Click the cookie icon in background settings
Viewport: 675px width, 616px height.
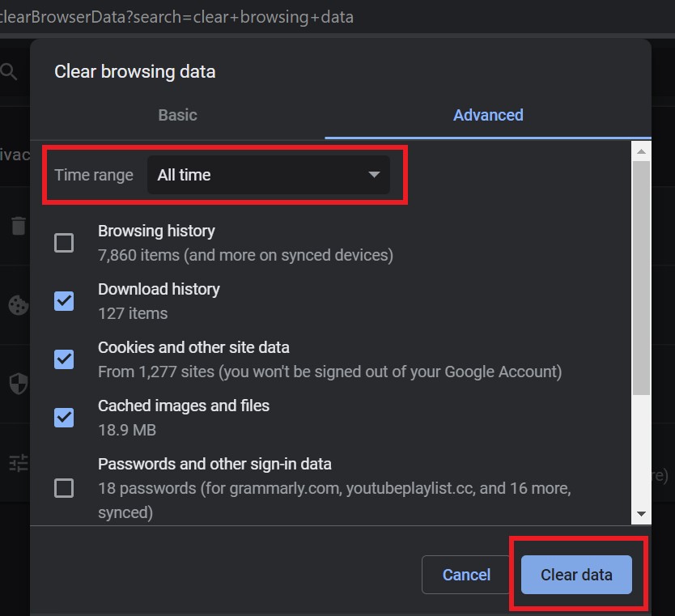(x=19, y=305)
